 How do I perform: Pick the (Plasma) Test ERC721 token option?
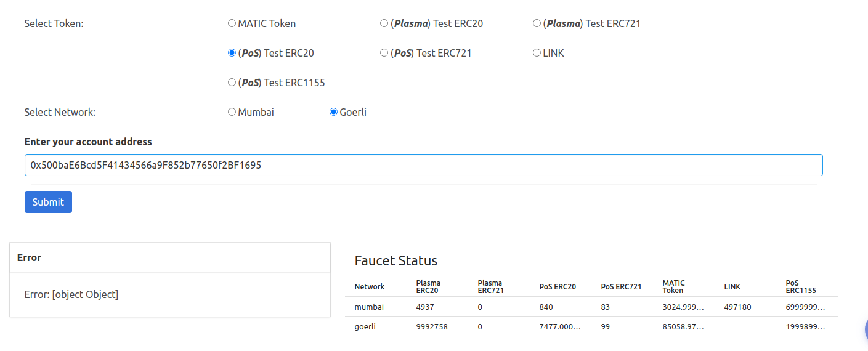(537, 23)
